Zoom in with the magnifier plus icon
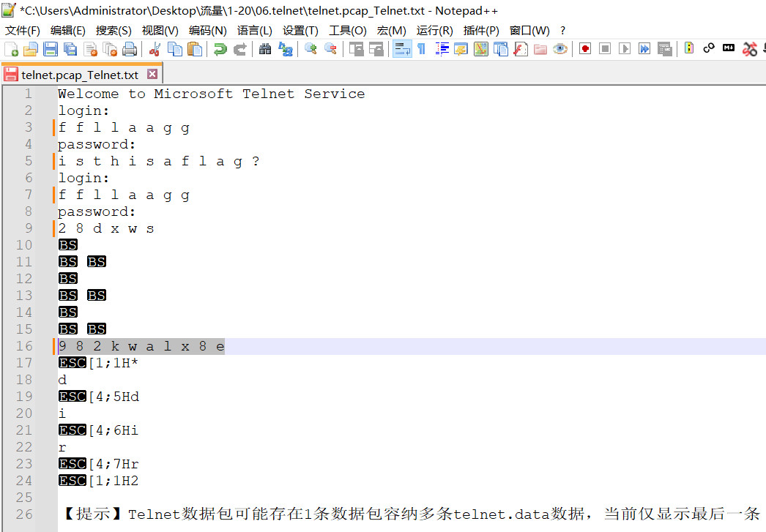The width and height of the screenshot is (766, 532). [x=311, y=49]
